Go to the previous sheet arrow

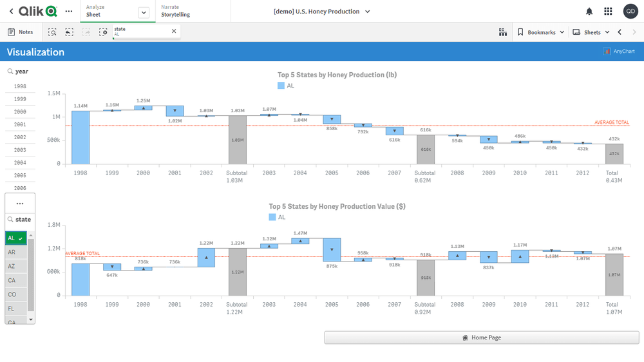click(620, 32)
